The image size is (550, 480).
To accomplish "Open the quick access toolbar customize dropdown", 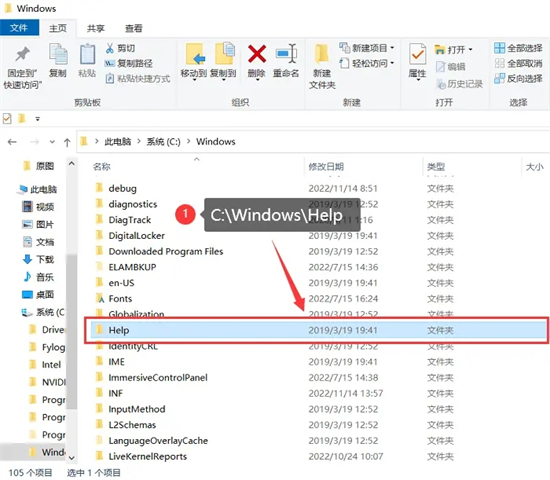I will [x=38, y=119].
